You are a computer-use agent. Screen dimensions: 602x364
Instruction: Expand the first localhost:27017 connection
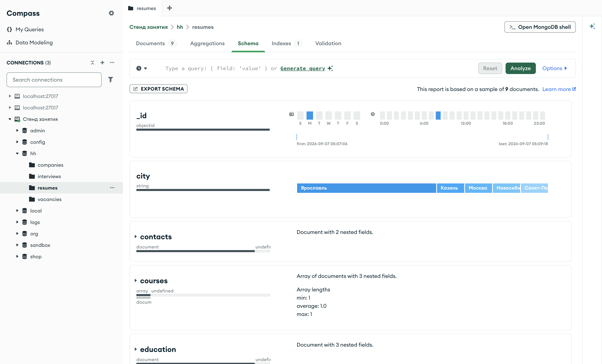[10, 96]
